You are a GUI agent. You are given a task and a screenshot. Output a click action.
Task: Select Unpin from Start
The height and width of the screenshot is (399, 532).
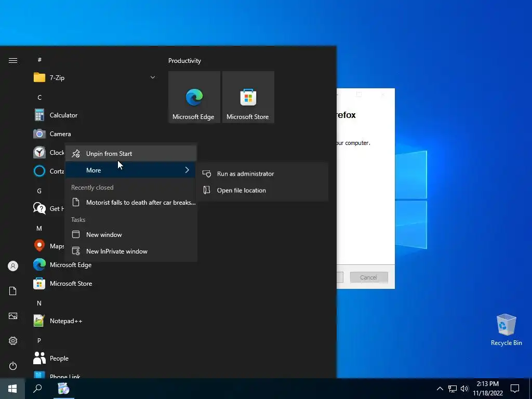131,154
